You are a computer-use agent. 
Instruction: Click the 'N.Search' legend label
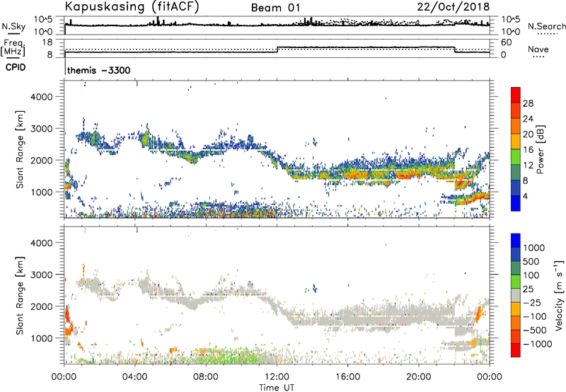click(546, 26)
